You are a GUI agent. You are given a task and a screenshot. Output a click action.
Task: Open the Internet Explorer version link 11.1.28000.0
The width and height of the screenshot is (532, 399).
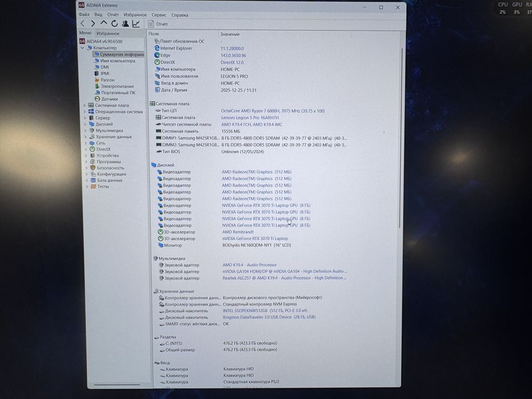(233, 48)
